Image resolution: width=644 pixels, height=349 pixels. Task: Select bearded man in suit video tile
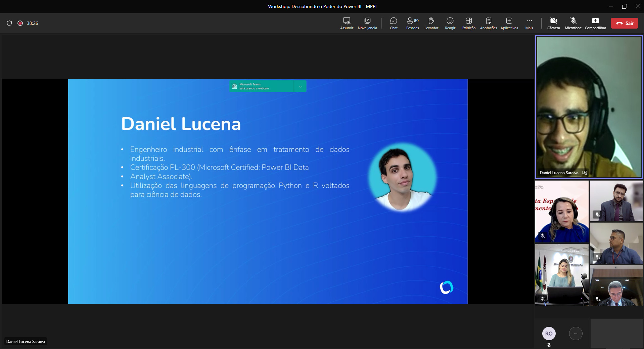pyautogui.click(x=616, y=201)
